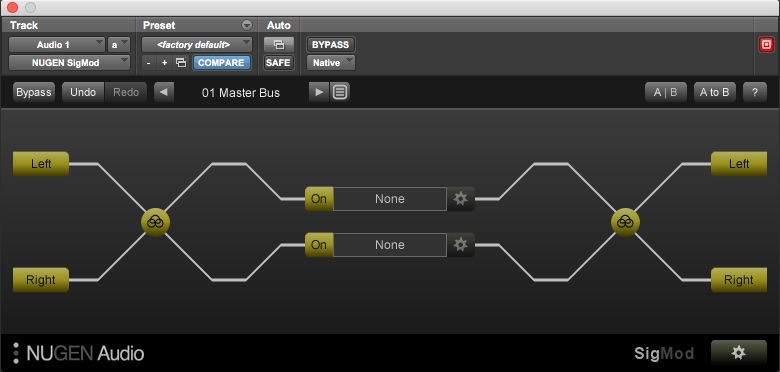Click the 01 Master Bus preset name
The height and width of the screenshot is (372, 780).
(241, 93)
